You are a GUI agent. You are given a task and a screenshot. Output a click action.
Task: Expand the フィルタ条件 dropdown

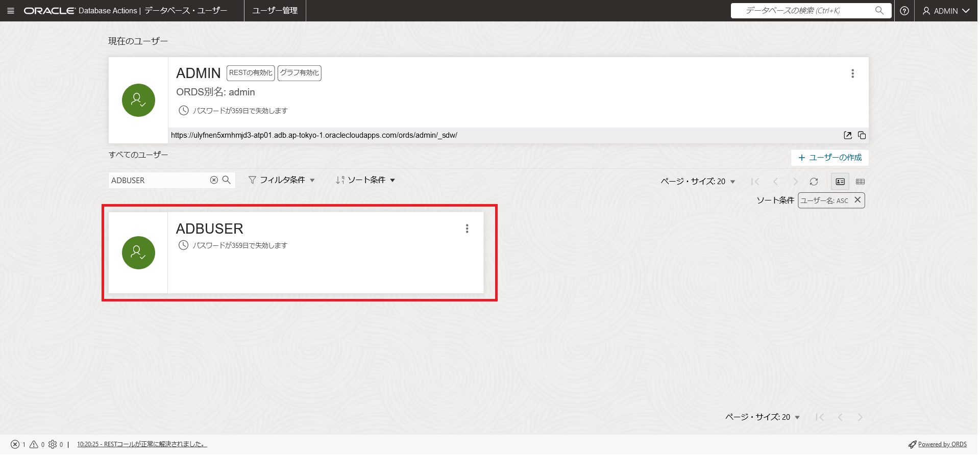pos(282,180)
